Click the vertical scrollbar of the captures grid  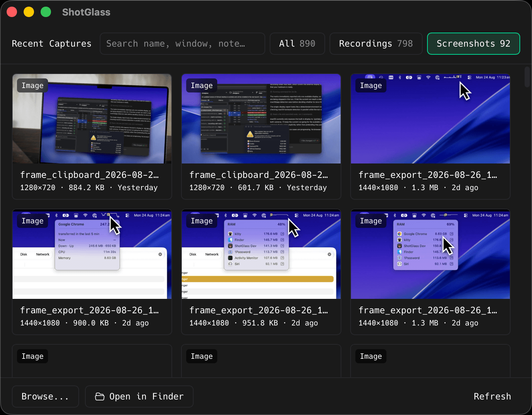pyautogui.click(x=528, y=77)
